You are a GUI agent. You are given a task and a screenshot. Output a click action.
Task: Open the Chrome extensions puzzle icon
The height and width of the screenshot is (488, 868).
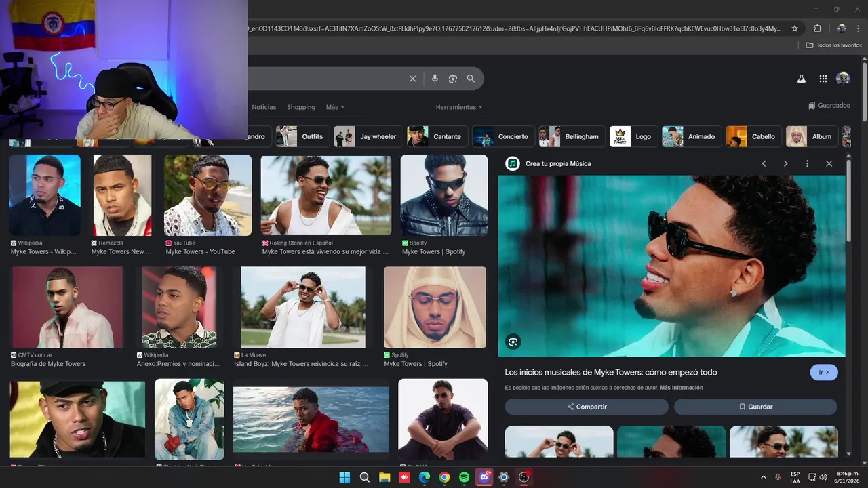coord(817,28)
